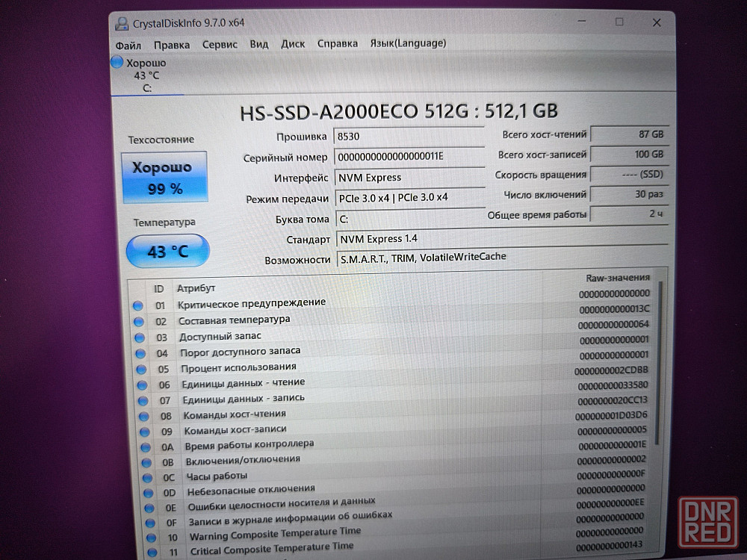Click status dot for Небезопасные отключения row
This screenshot has height=560, width=747.
pos(149,493)
